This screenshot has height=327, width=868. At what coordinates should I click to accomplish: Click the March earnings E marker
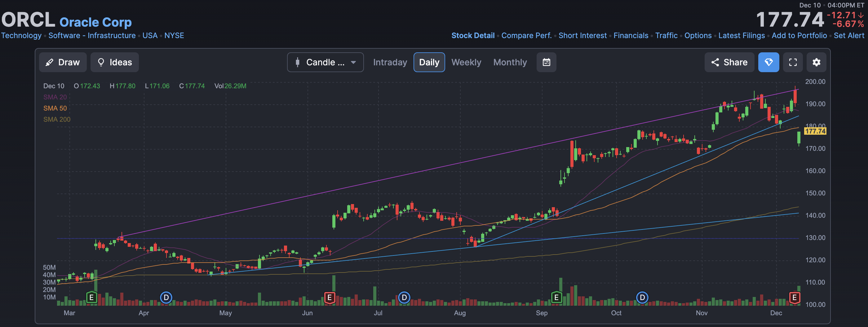[91, 298]
